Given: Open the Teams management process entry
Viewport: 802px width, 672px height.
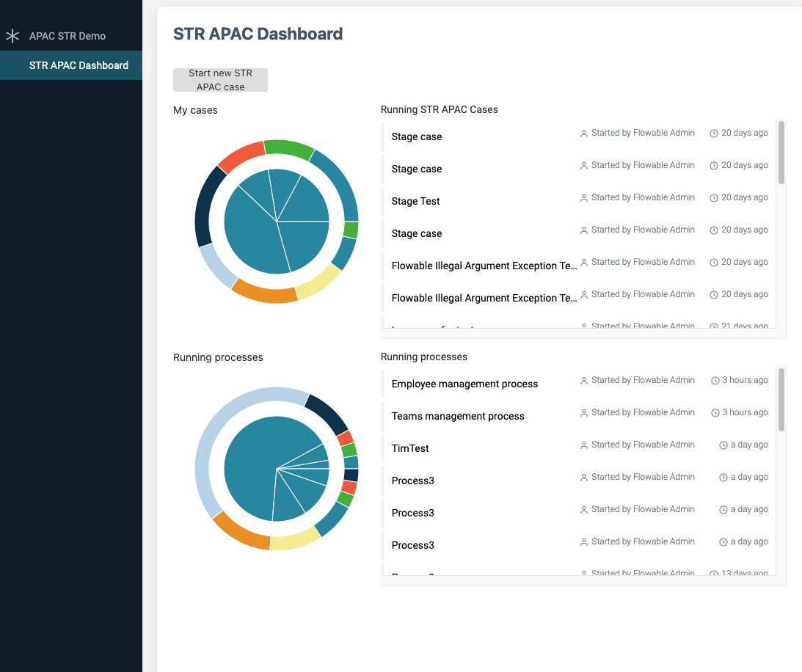Looking at the screenshot, I should coord(458,416).
